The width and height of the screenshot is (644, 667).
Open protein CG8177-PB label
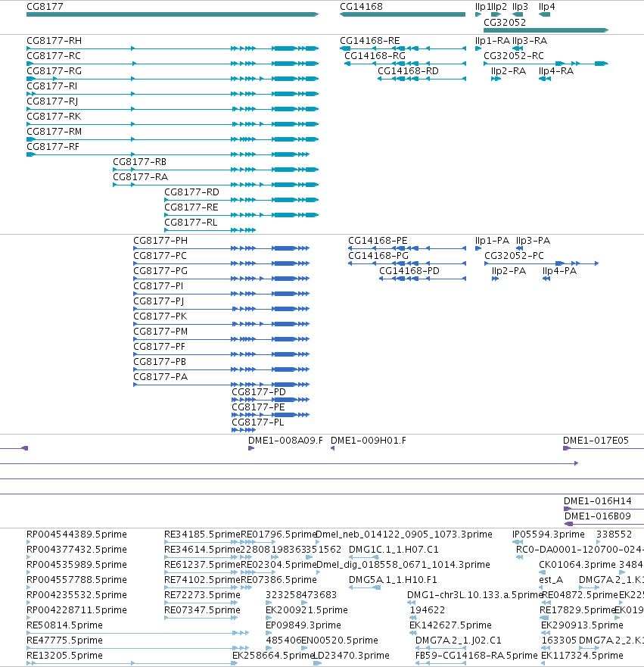[160, 362]
